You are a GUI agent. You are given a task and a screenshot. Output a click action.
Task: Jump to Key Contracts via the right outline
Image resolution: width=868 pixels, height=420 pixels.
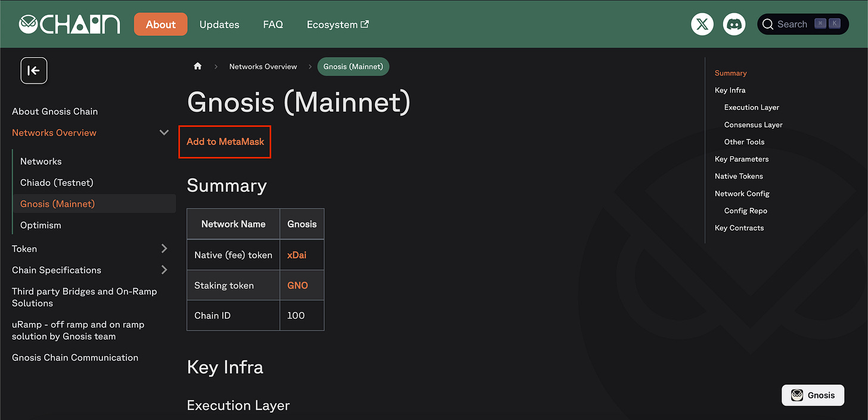pyautogui.click(x=739, y=227)
